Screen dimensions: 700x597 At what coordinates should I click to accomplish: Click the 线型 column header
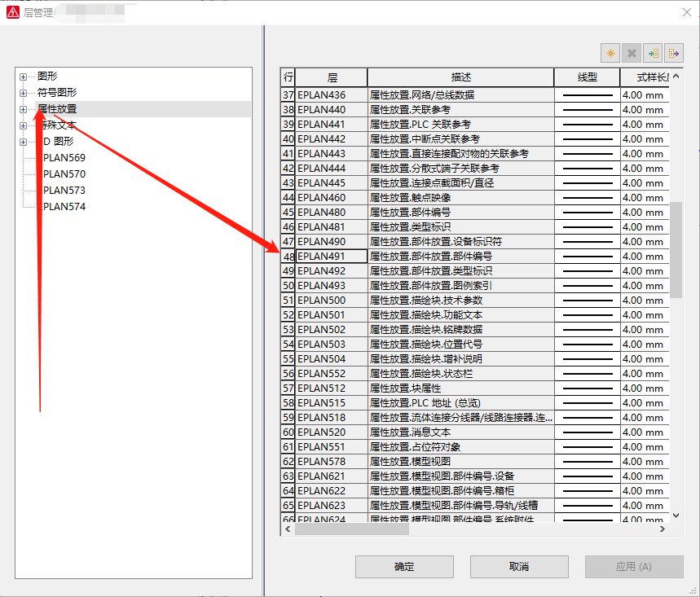pyautogui.click(x=587, y=77)
